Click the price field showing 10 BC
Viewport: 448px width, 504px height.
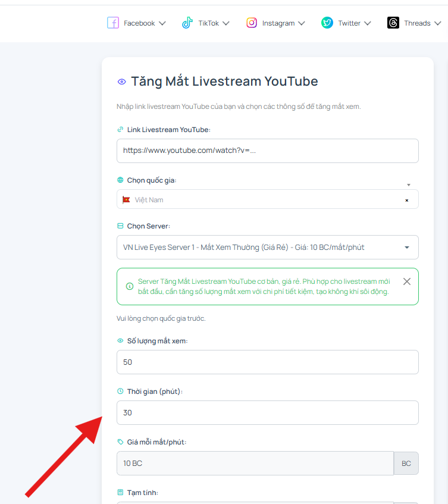click(255, 463)
